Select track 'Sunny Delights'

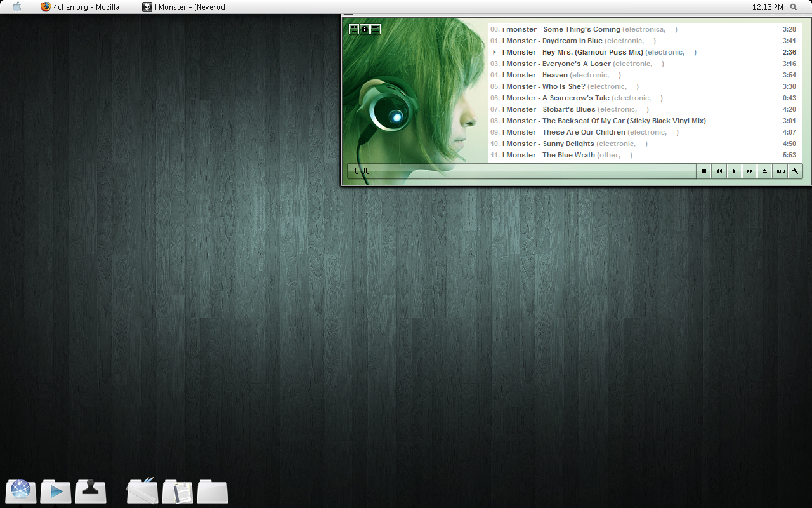[645, 144]
